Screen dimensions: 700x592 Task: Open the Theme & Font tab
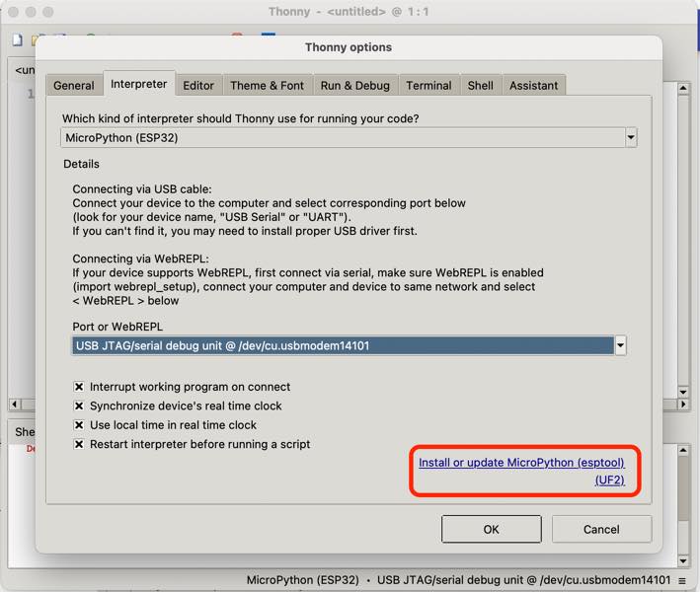point(267,85)
